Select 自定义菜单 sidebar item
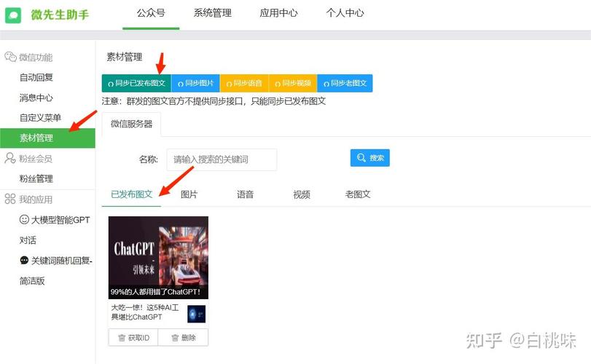Image resolution: width=591 pixels, height=364 pixels. tap(40, 118)
